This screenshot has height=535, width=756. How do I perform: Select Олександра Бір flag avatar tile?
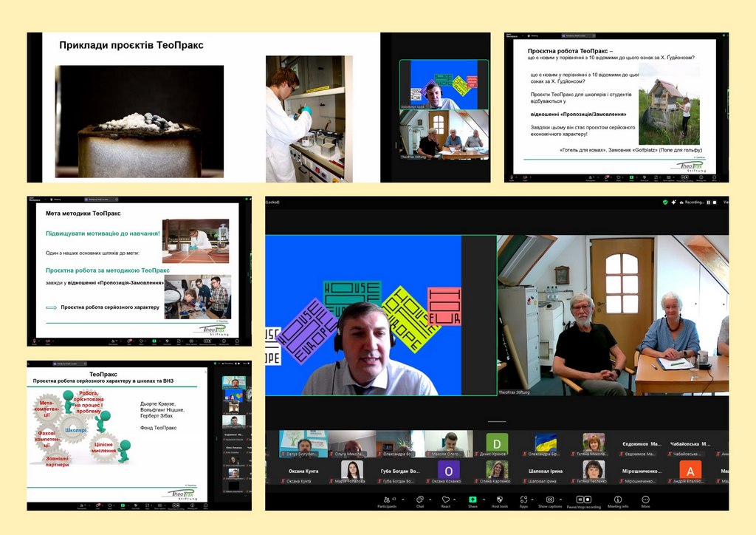tap(546, 444)
